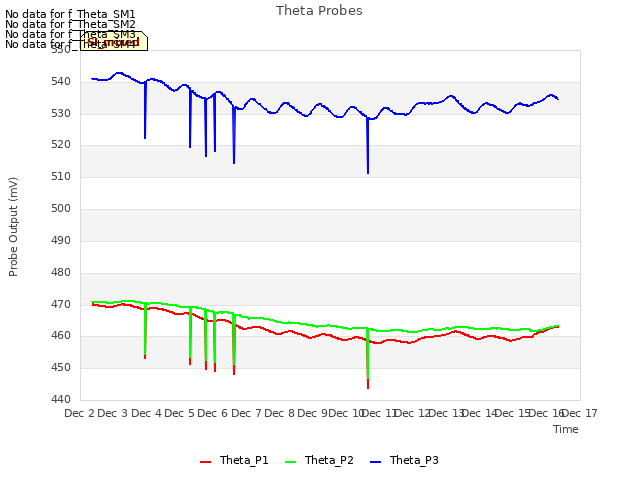Click the red Theta_P1 legend color marker
The height and width of the screenshot is (480, 640).
click(x=205, y=462)
